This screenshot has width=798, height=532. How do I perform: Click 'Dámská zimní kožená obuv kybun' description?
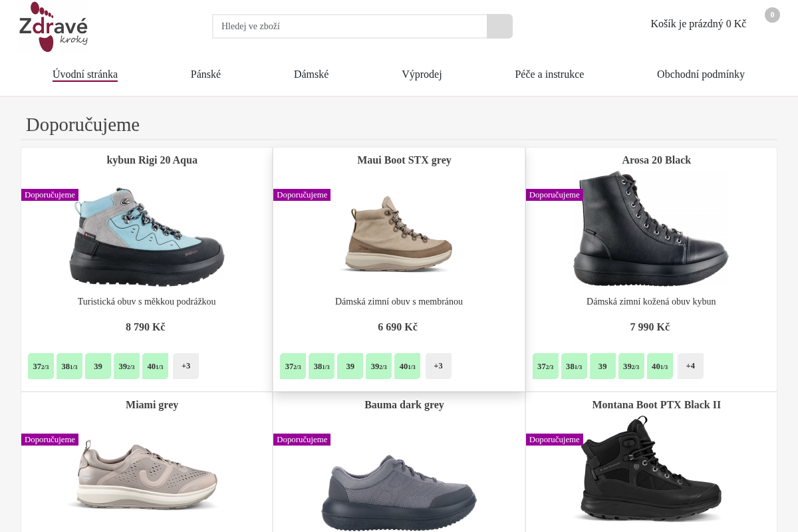click(x=651, y=302)
